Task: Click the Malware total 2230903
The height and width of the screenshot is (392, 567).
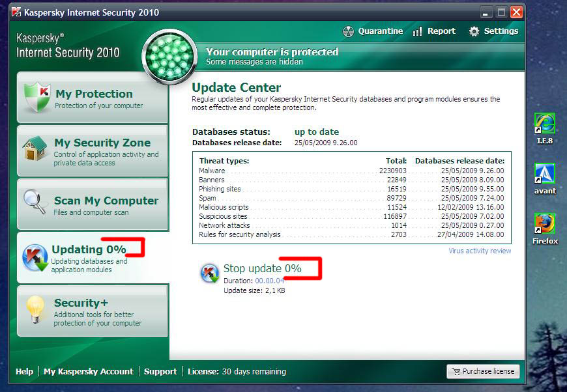Action: (393, 171)
